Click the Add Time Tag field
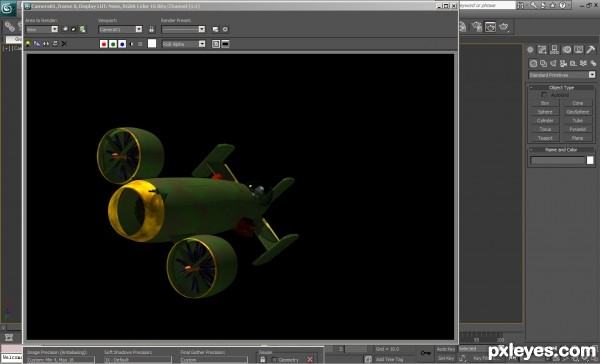Image resolution: width=600 pixels, height=364 pixels. coord(390,359)
